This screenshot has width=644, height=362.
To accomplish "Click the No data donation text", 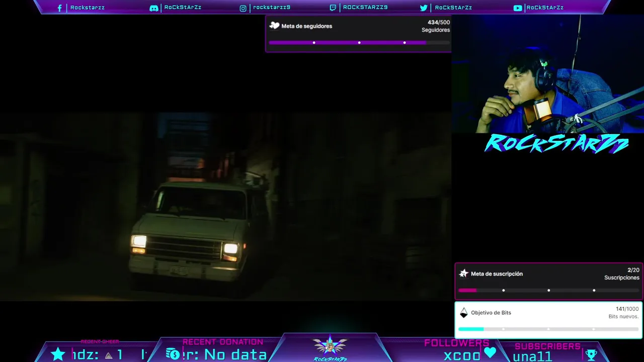I will (235, 354).
